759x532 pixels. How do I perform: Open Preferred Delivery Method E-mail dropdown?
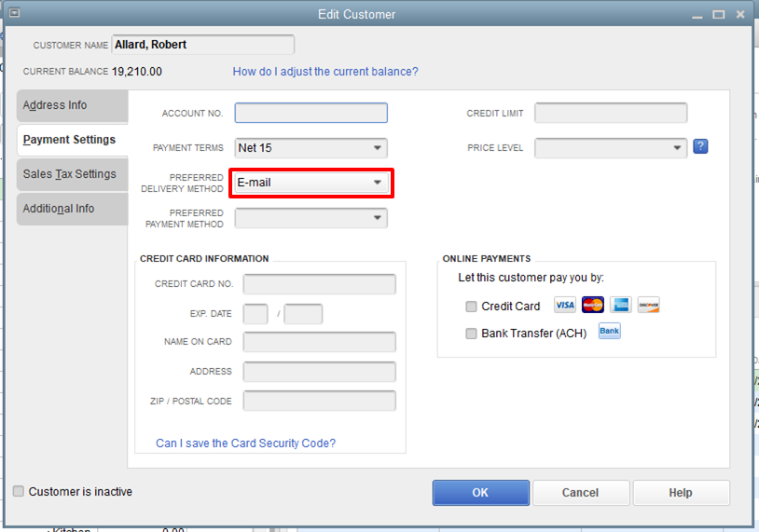pos(311,183)
